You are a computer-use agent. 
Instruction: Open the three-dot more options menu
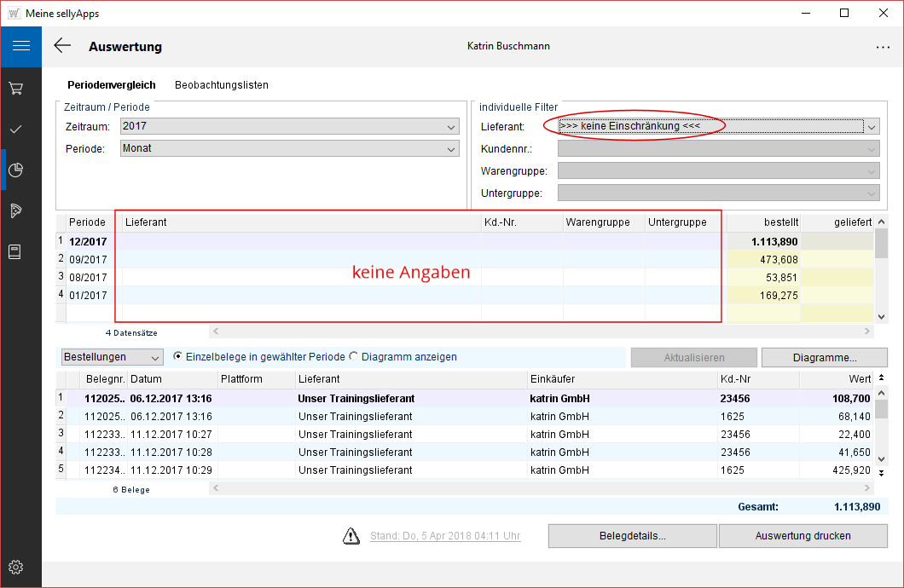tap(883, 48)
